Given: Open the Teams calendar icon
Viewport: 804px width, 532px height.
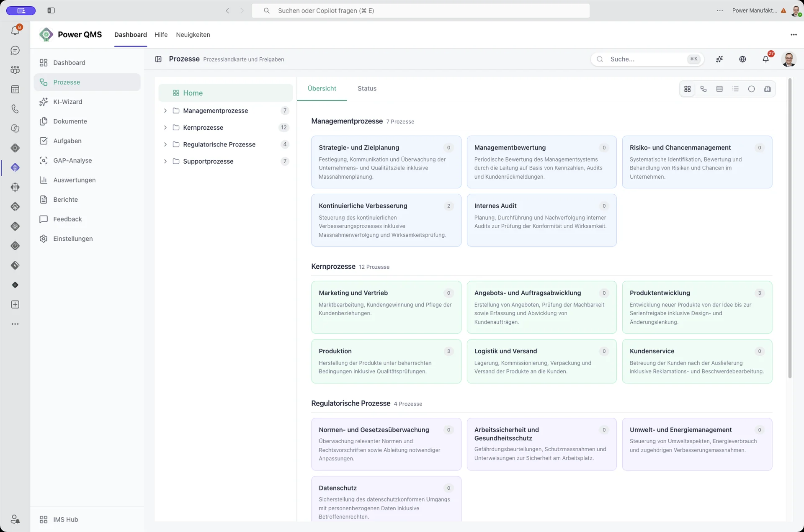Looking at the screenshot, I should click(x=15, y=89).
